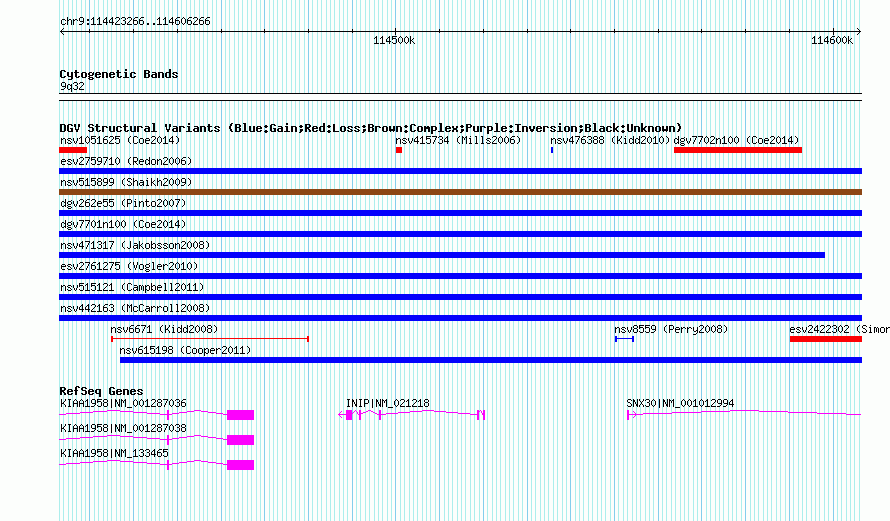
Task: Click the esv2759710 (Redon2006) label
Action: tap(126, 161)
